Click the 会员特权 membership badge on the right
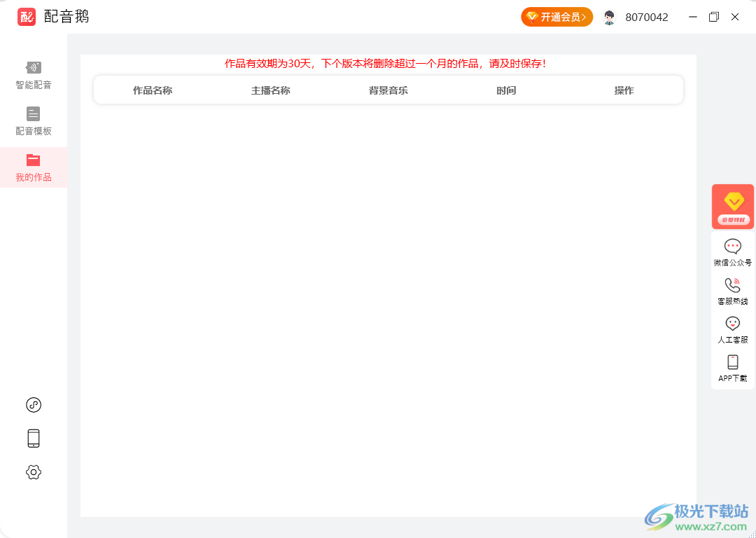The height and width of the screenshot is (538, 756). 732,206
